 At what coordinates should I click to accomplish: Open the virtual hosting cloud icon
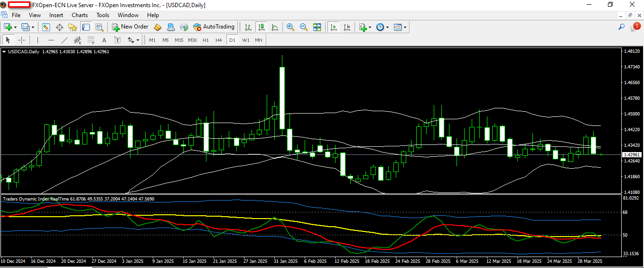tap(171, 27)
